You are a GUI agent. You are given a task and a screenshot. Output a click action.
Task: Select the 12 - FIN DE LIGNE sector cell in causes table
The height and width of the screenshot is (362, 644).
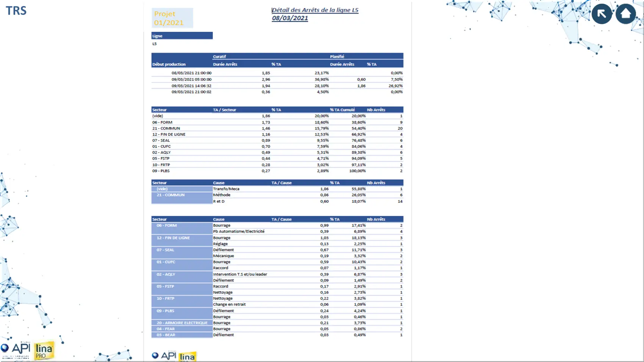(182, 241)
